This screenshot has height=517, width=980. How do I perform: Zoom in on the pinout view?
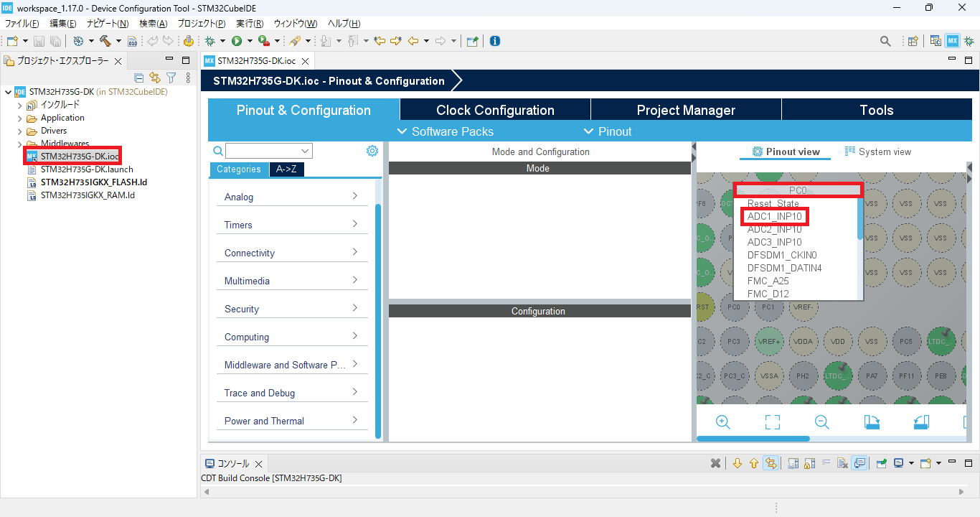(x=722, y=422)
